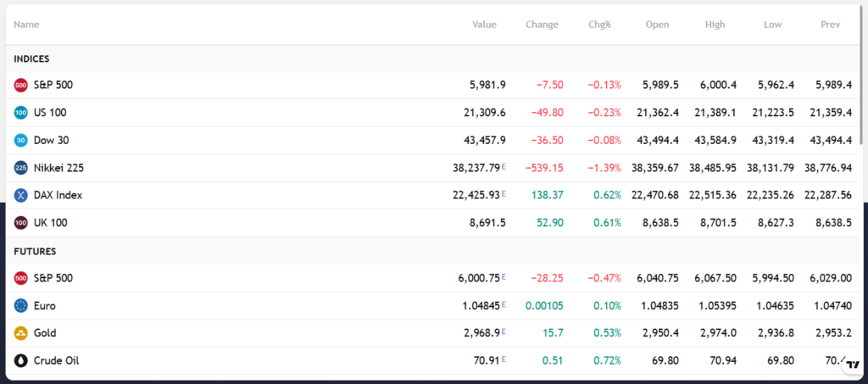The height and width of the screenshot is (384, 868).
Task: Click the High column header
Action: [715, 25]
